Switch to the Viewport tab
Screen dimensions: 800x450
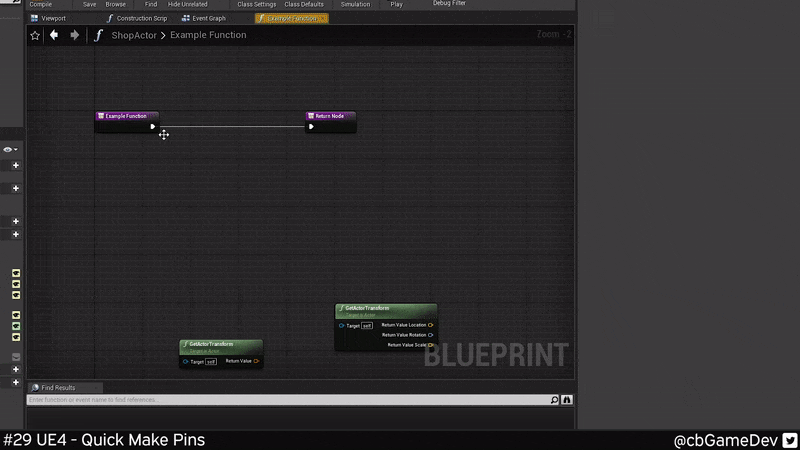click(52, 18)
